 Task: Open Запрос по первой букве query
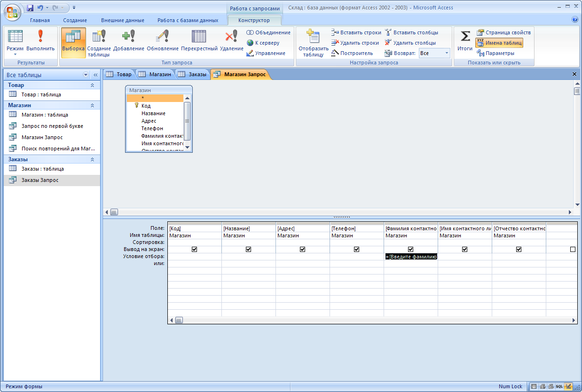click(x=52, y=126)
